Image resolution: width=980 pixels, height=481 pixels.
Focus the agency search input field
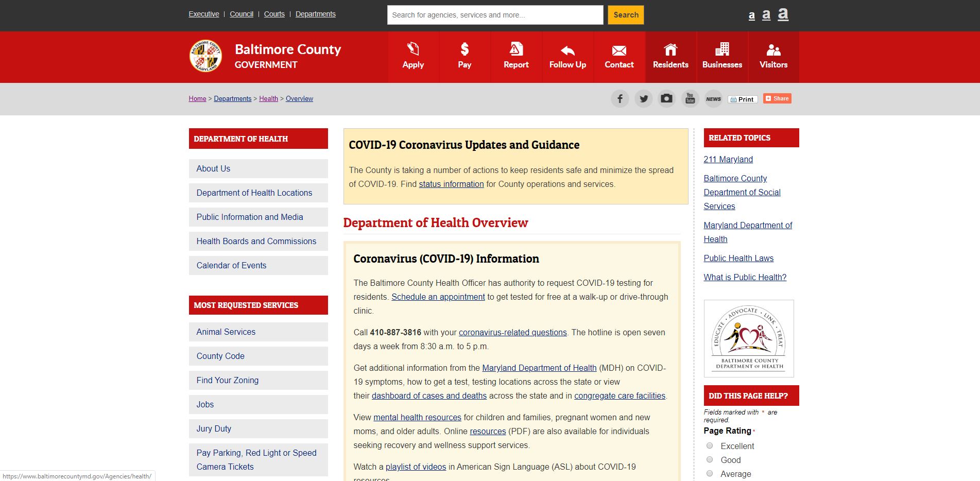coord(495,15)
